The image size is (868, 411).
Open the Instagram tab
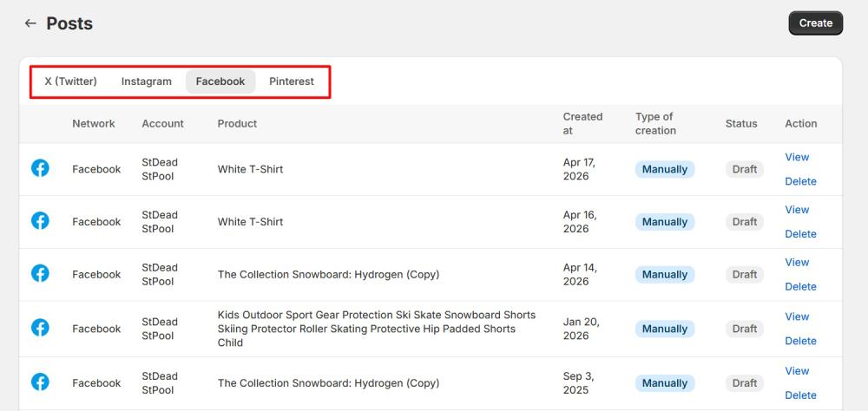146,82
